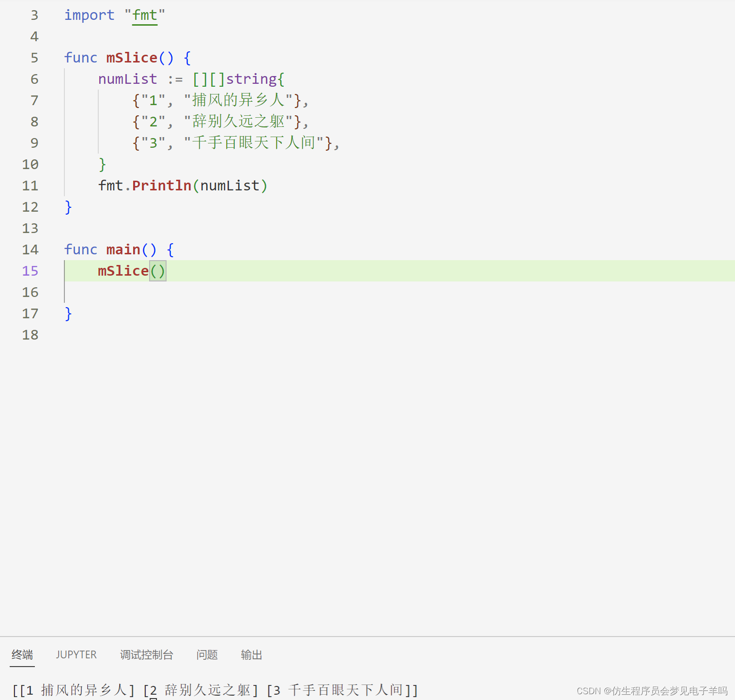Click the mSlice function name on line 5
The width and height of the screenshot is (735, 700).
tap(132, 58)
